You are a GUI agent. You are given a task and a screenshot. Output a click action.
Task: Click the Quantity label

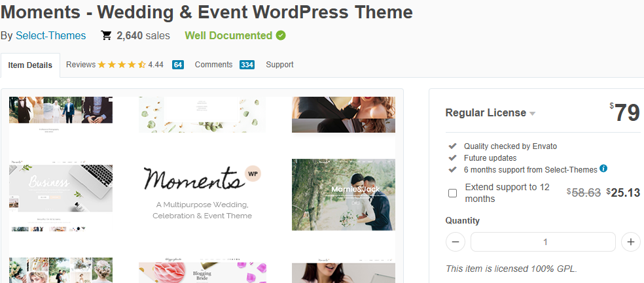463,221
